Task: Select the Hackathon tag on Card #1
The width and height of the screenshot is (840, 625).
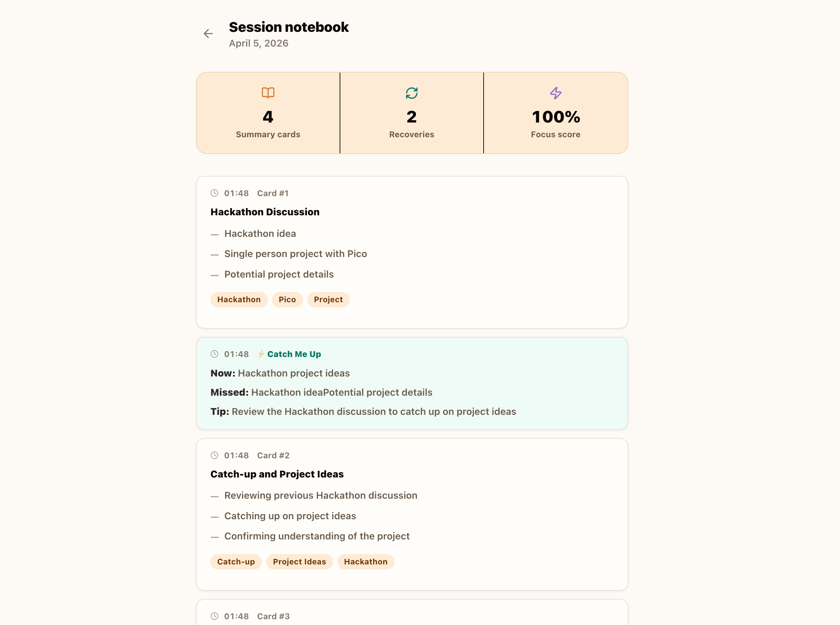Action: [238, 299]
